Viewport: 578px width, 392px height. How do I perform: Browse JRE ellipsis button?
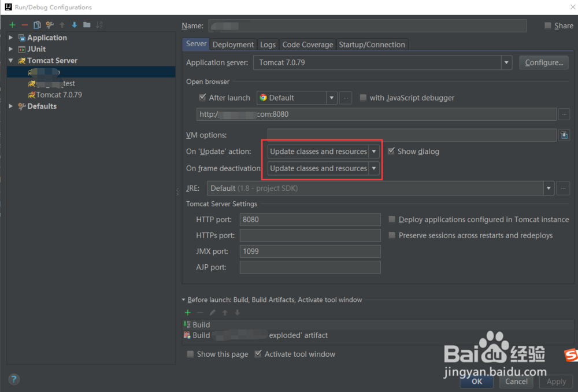pyautogui.click(x=563, y=188)
